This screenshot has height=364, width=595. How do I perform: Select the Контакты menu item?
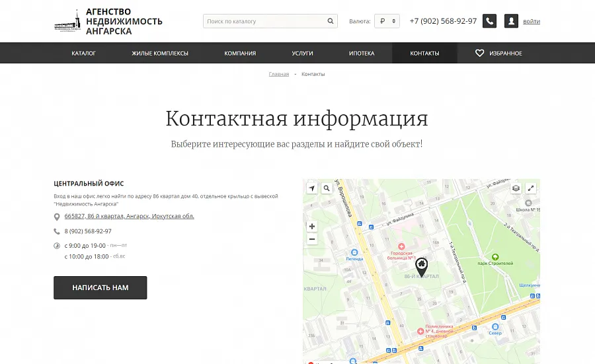pyautogui.click(x=424, y=53)
